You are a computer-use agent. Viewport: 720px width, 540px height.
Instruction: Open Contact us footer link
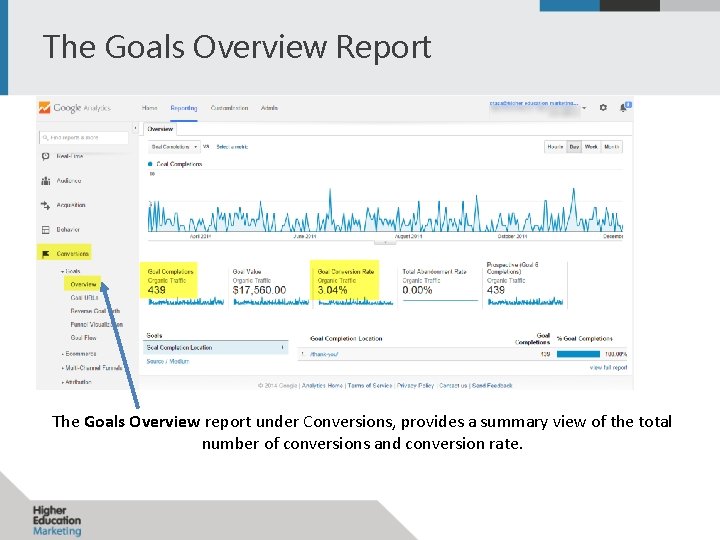(x=453, y=386)
